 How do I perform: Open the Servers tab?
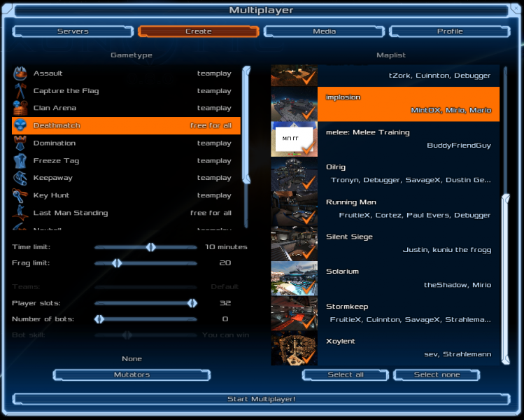coord(73,31)
